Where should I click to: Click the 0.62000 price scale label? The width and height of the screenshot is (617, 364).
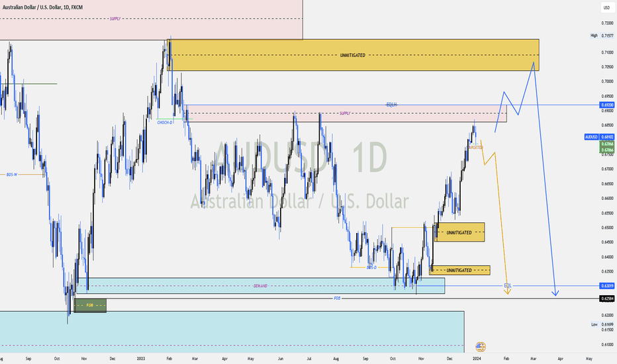click(607, 315)
